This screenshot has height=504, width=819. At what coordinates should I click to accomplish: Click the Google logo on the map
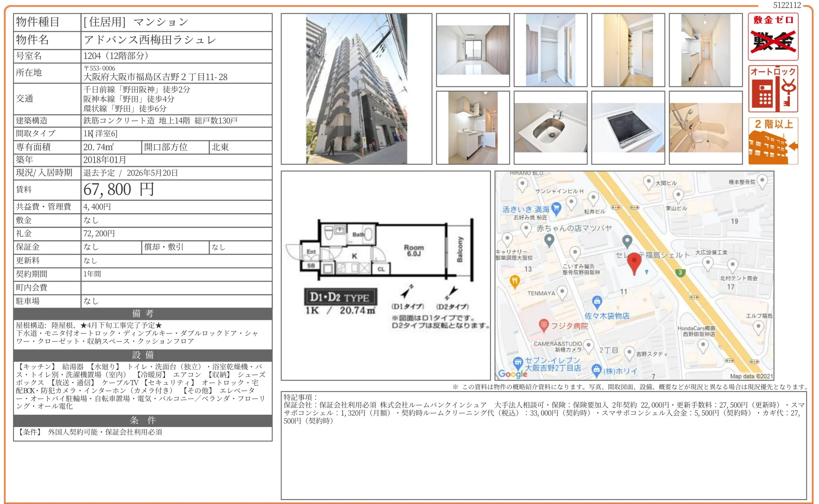tap(512, 373)
